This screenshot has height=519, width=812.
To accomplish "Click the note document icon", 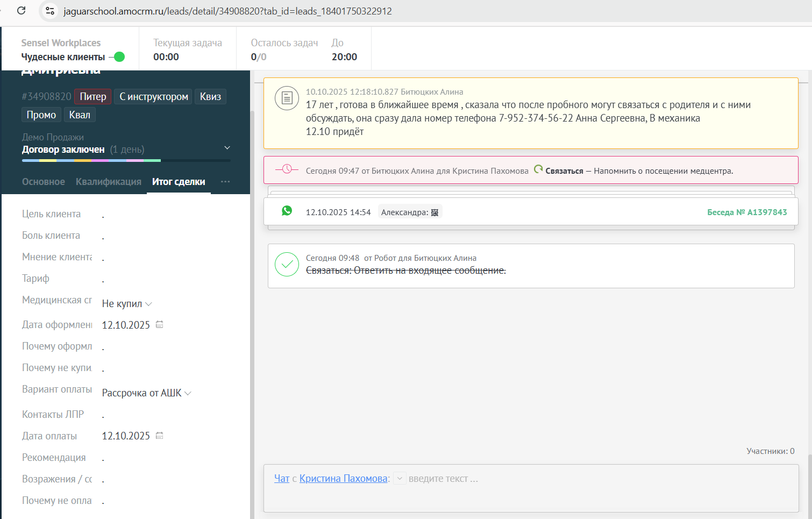I will point(287,98).
